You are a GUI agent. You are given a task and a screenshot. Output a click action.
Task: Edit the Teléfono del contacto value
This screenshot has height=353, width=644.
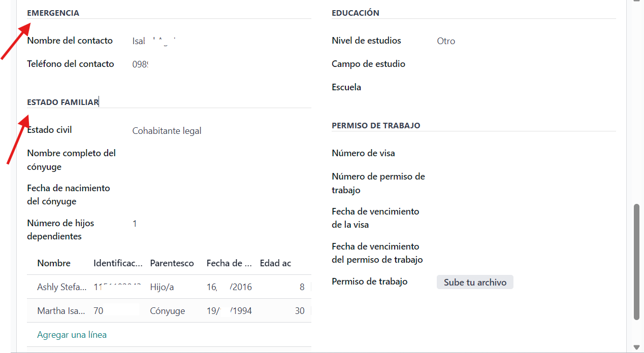(x=218, y=64)
